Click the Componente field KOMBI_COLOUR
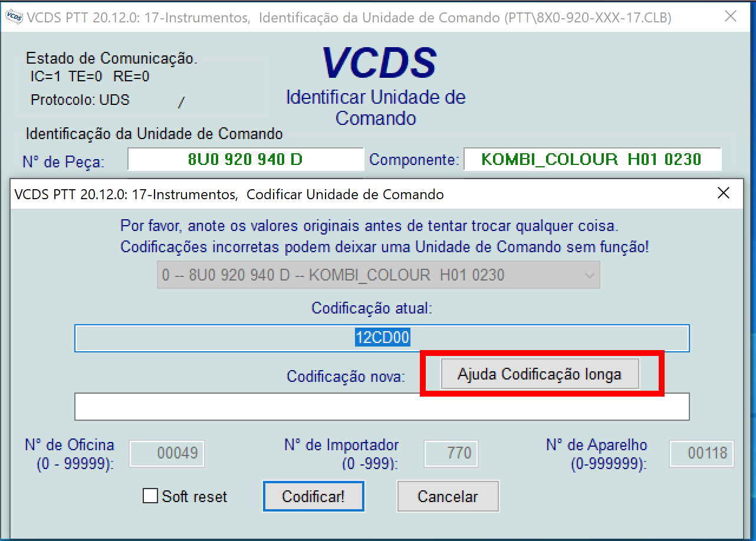756x541 pixels. (x=591, y=159)
